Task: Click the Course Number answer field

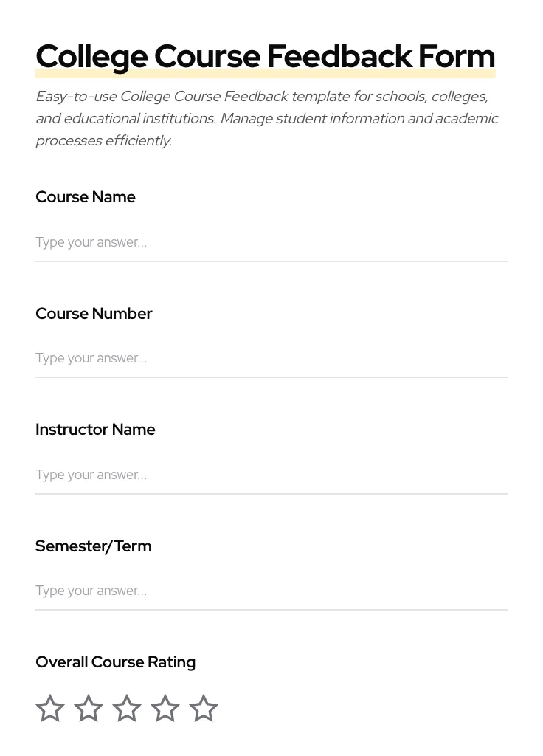Action: click(271, 358)
